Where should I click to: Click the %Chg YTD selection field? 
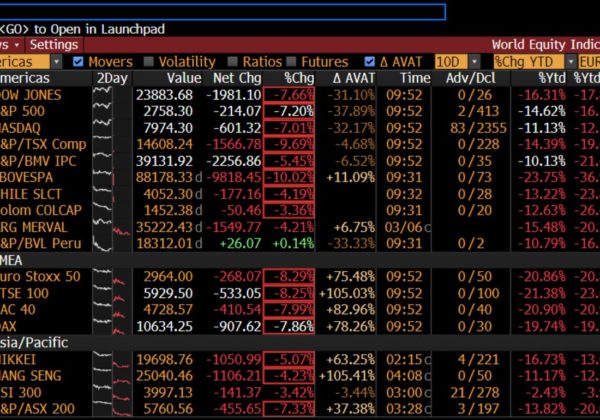point(529,62)
